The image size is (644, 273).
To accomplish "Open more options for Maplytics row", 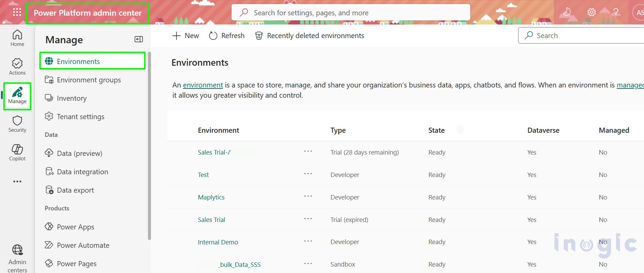I will [x=308, y=196].
